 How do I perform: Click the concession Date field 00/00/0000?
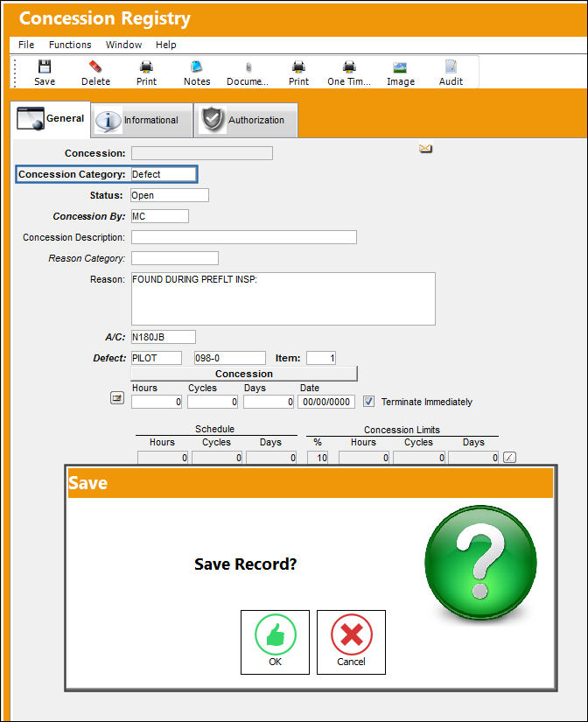click(326, 402)
